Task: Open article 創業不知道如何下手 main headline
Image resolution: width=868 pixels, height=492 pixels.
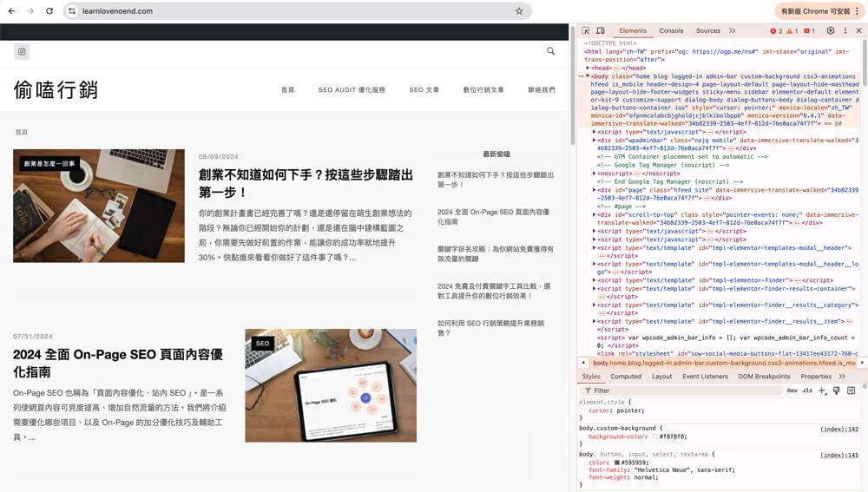Action: [306, 183]
